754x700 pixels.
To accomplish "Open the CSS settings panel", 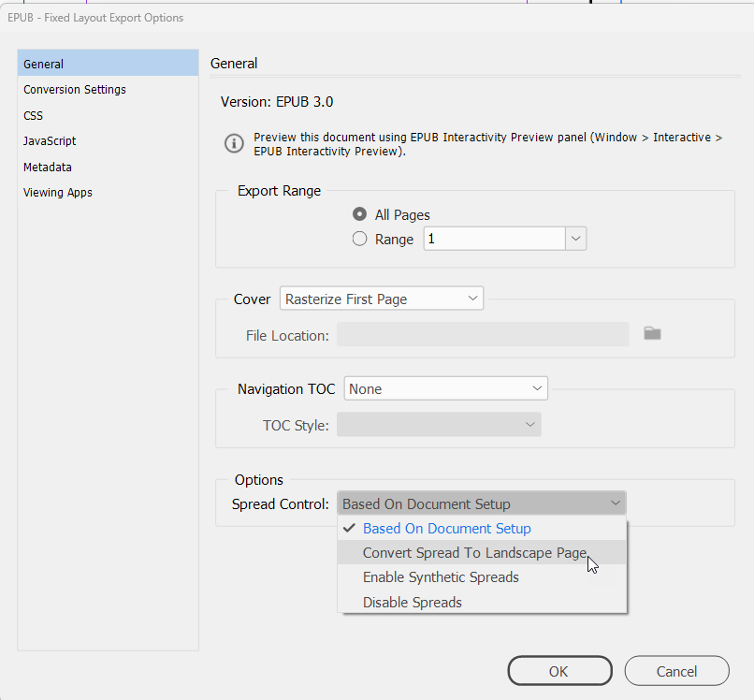I will [33, 115].
